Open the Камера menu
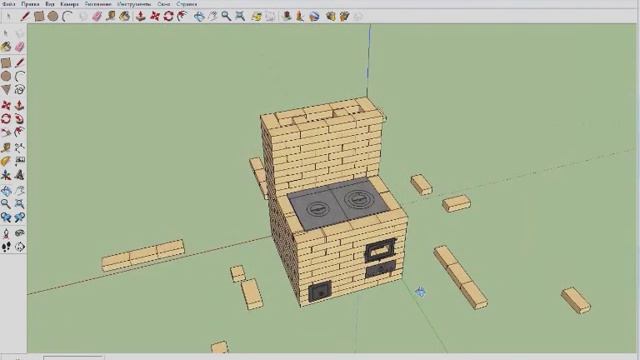Image resolution: width=640 pixels, height=360 pixels. (x=69, y=4)
